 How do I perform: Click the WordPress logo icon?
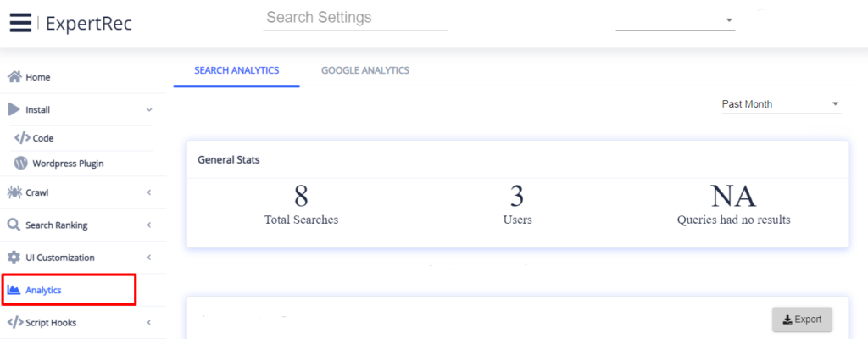pyautogui.click(x=22, y=163)
